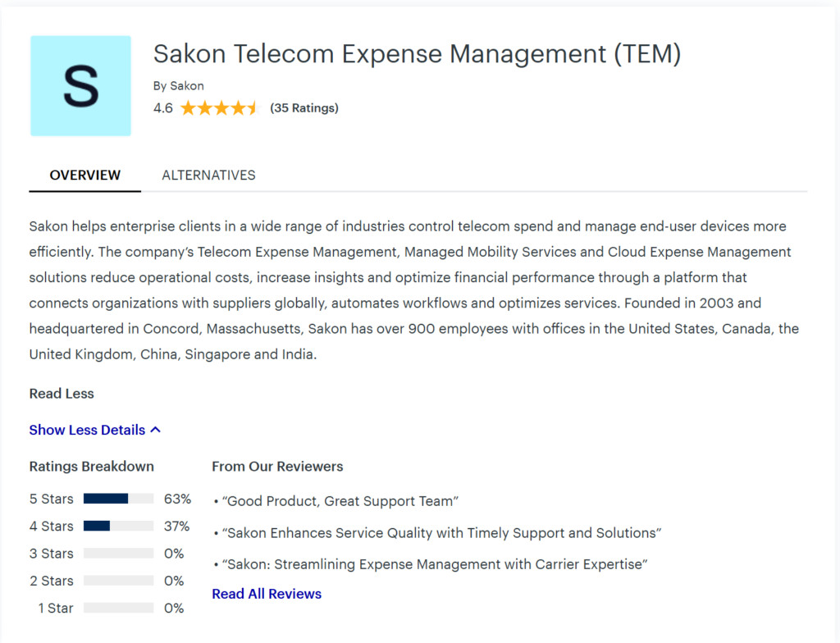Click the 5 Stars rating bar
This screenshot has width=840, height=643.
click(x=118, y=499)
